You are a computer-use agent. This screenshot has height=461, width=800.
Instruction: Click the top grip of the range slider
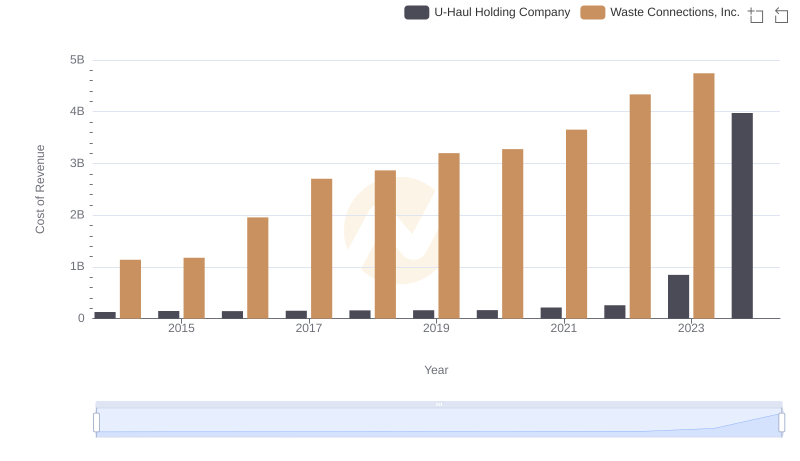click(439, 404)
